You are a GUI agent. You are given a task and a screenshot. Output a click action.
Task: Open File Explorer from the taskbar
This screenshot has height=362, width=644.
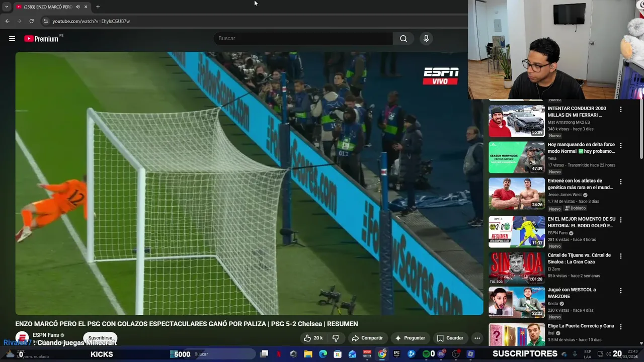(308, 354)
